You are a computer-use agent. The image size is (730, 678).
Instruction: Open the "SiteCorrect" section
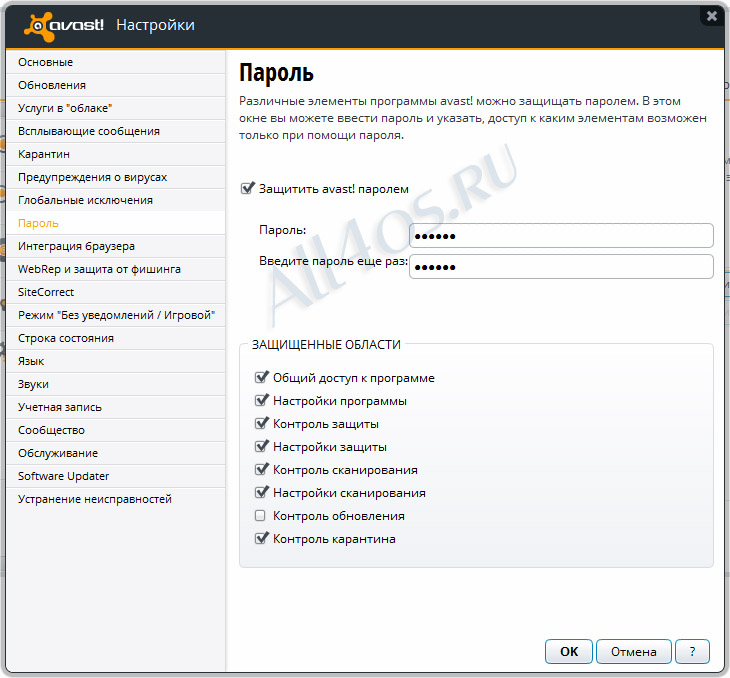pos(116,292)
